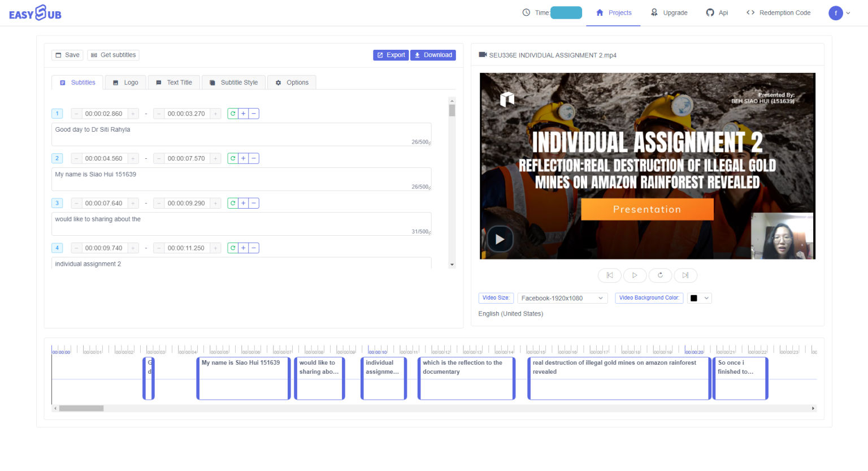Open the Video Size dropdown
The height and width of the screenshot is (471, 868).
(562, 298)
